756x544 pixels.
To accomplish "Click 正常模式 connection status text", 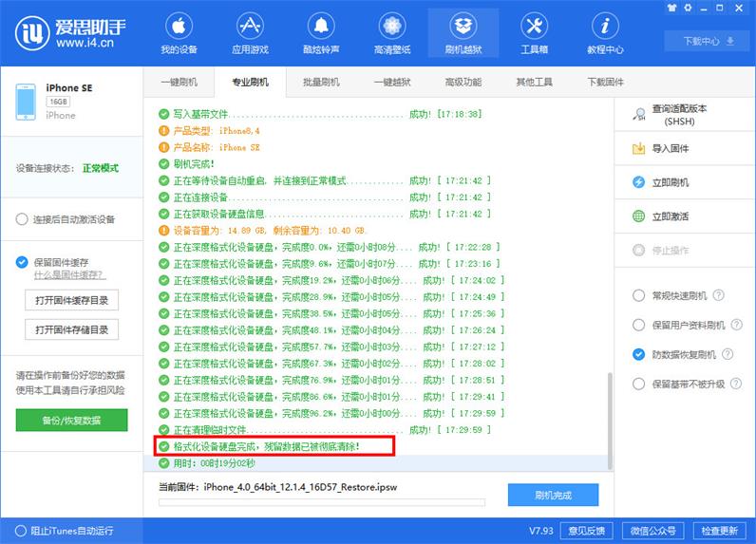I will 101,168.
